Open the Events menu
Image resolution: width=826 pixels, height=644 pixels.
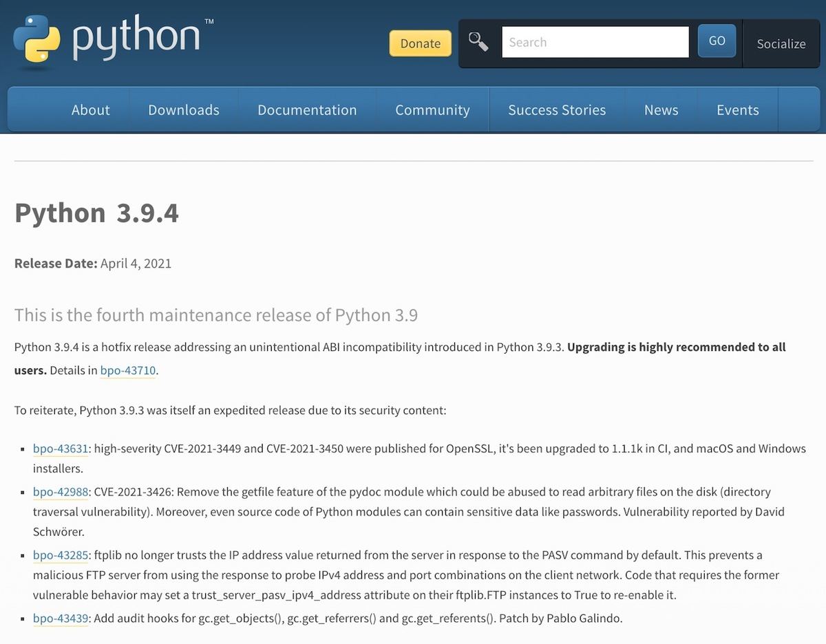click(738, 110)
